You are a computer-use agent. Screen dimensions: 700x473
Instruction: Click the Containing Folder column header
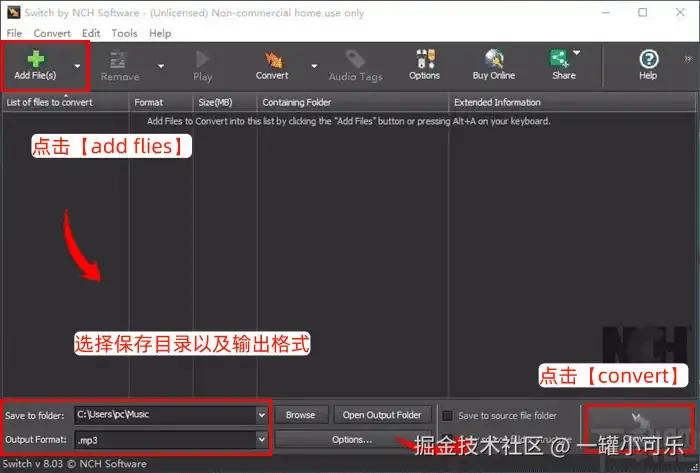(x=353, y=102)
